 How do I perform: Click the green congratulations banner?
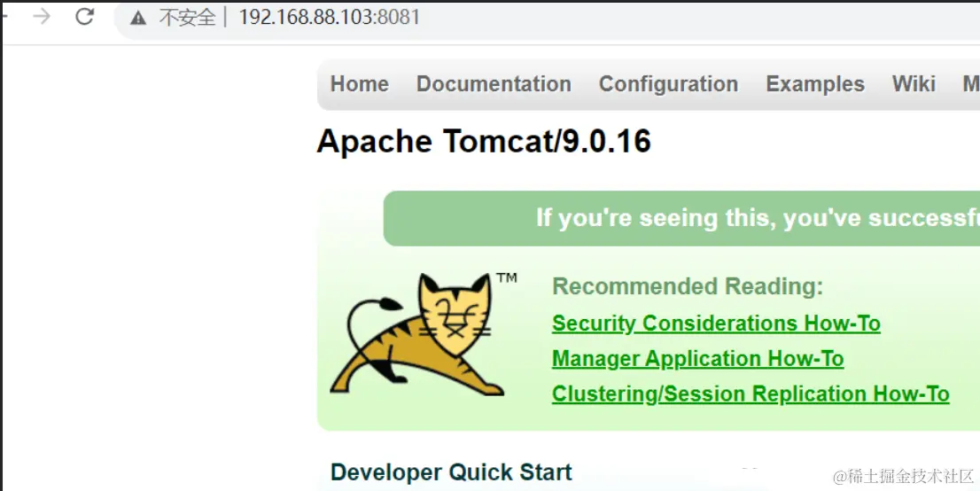681,218
